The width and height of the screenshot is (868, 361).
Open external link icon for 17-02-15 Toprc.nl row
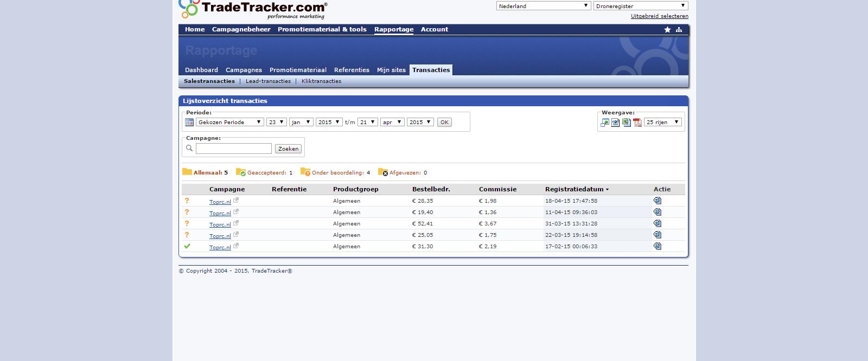(236, 246)
